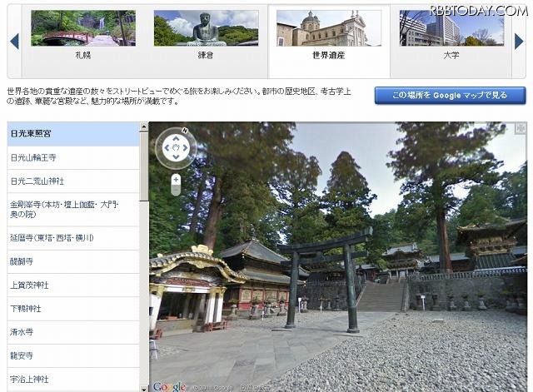Click the compass N marker
Viewport: 533px width, 392px height.
(x=185, y=131)
